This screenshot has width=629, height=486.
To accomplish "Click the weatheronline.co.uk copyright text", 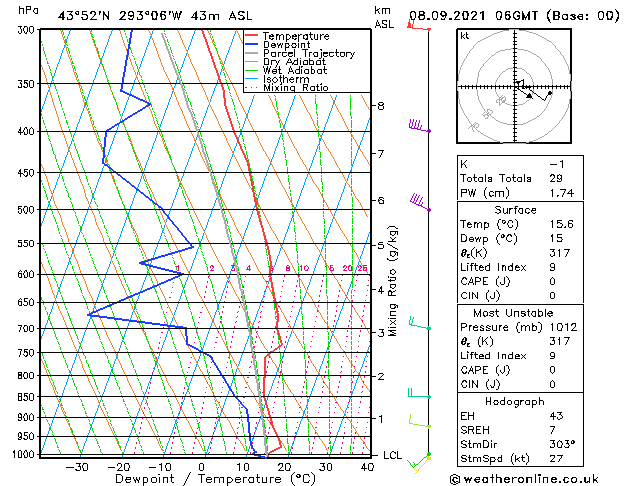I will click(x=524, y=479).
